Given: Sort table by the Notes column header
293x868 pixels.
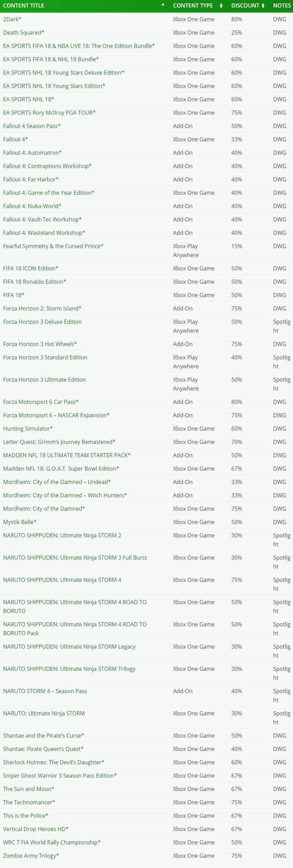Looking at the screenshot, I should [282, 5].
